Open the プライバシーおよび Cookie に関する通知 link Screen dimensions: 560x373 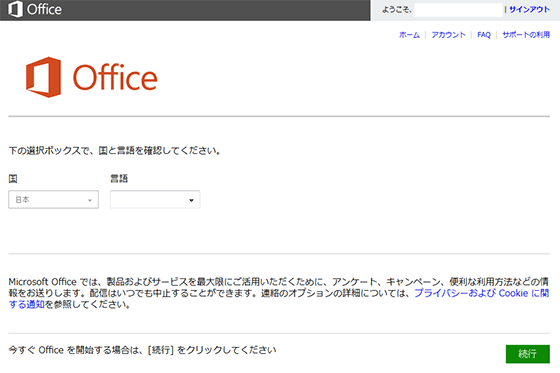point(481,293)
